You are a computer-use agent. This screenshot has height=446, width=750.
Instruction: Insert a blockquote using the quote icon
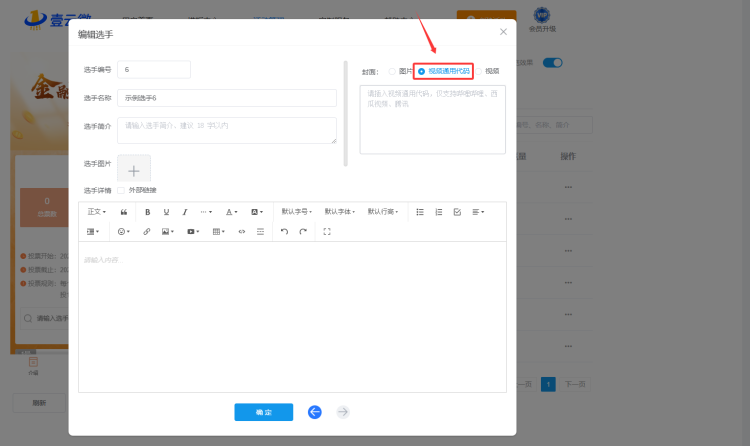(x=124, y=212)
